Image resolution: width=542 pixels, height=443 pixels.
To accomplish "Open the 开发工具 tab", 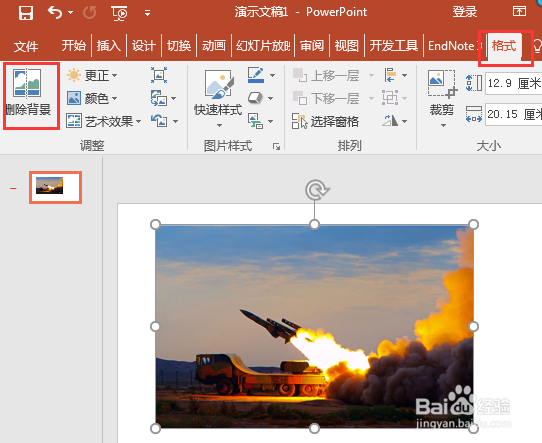I will [394, 45].
